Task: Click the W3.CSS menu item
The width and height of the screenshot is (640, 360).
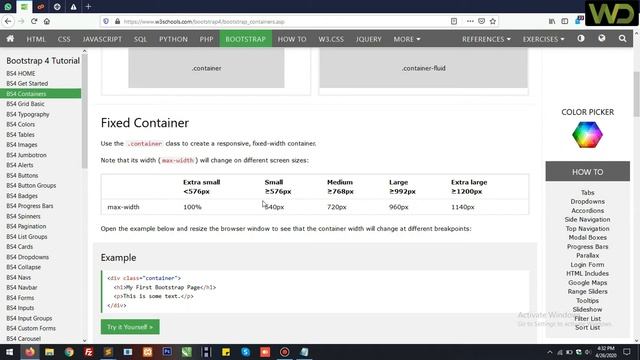Action: pyautogui.click(x=331, y=39)
